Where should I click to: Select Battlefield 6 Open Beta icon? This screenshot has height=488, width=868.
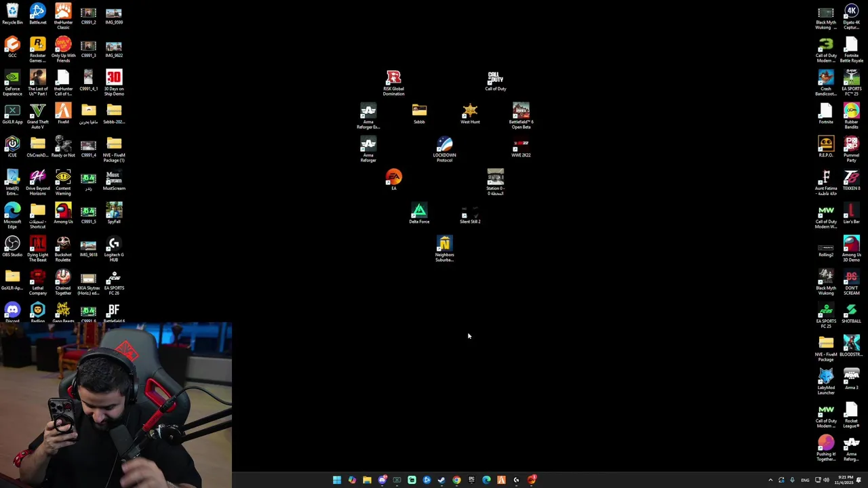[521, 116]
